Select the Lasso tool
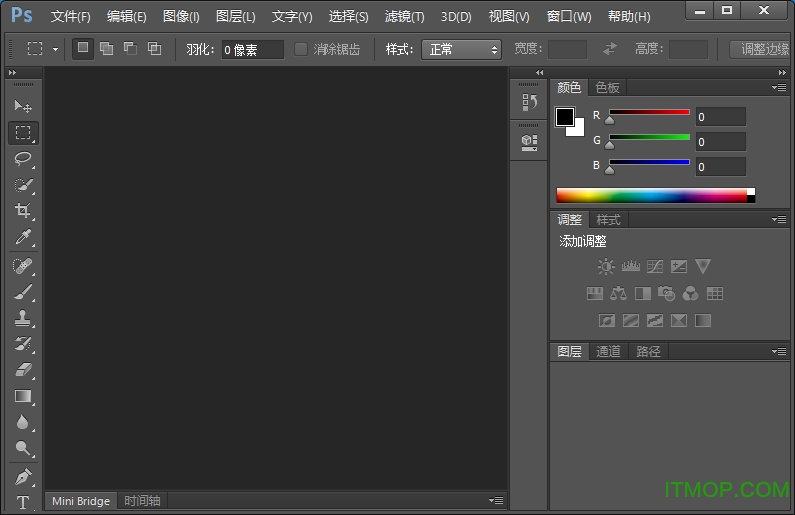795x515 pixels. tap(23, 158)
